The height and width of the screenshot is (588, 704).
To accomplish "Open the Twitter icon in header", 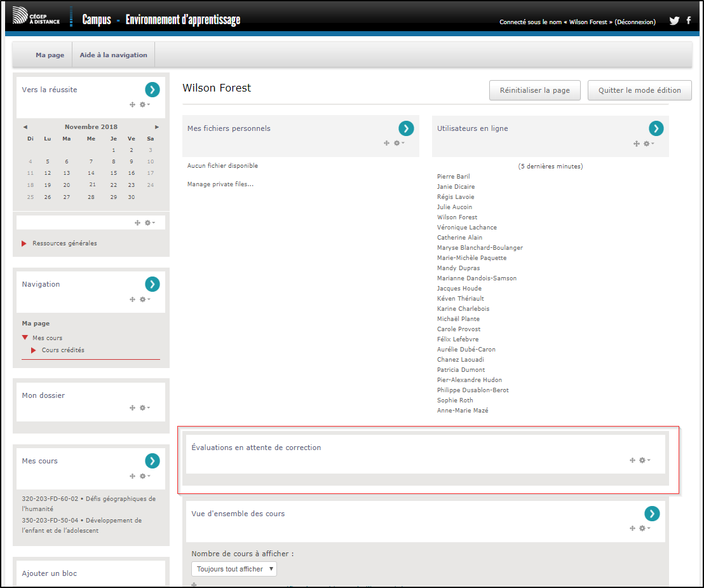I will (x=674, y=21).
